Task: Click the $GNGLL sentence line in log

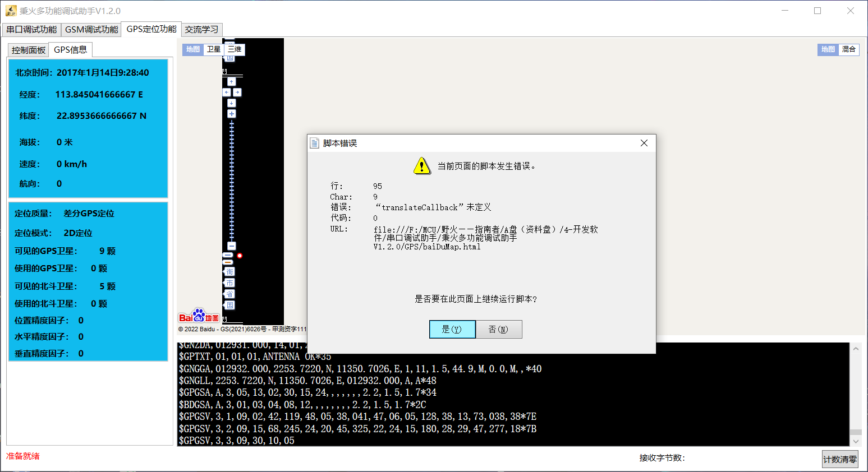Action: click(307, 381)
